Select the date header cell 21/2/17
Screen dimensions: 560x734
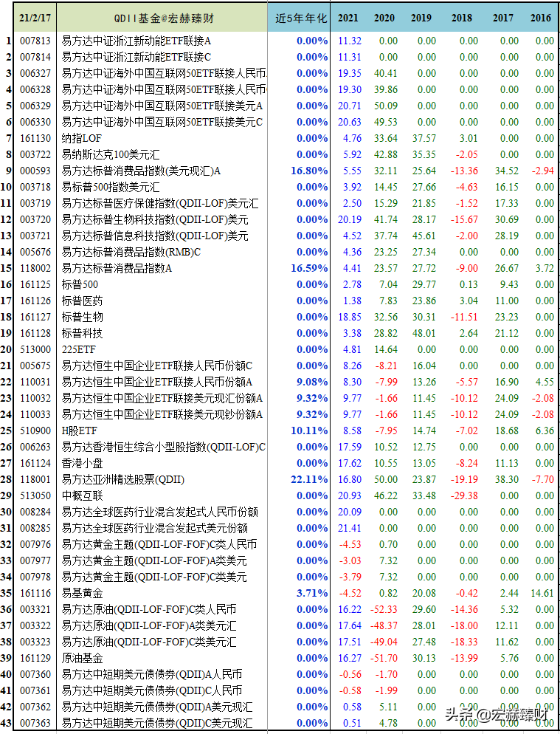click(35, 18)
